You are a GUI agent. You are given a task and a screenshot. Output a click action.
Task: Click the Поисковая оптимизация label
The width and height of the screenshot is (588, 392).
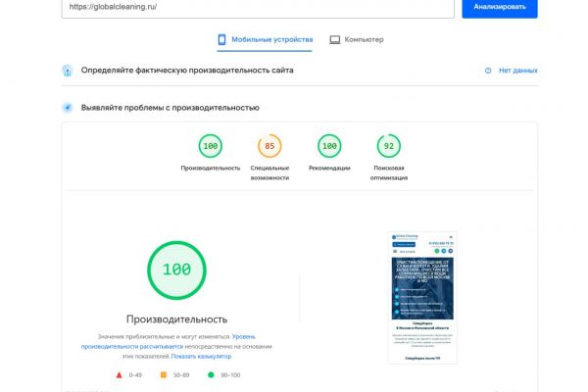coord(389,172)
